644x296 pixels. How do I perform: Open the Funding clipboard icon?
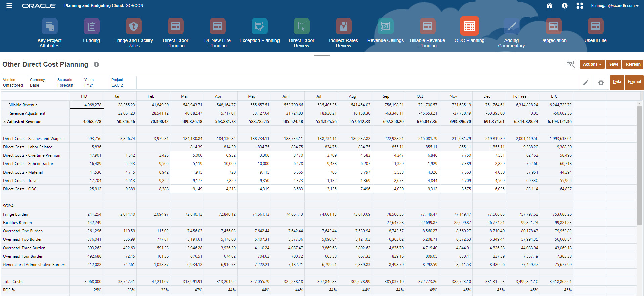tap(91, 26)
